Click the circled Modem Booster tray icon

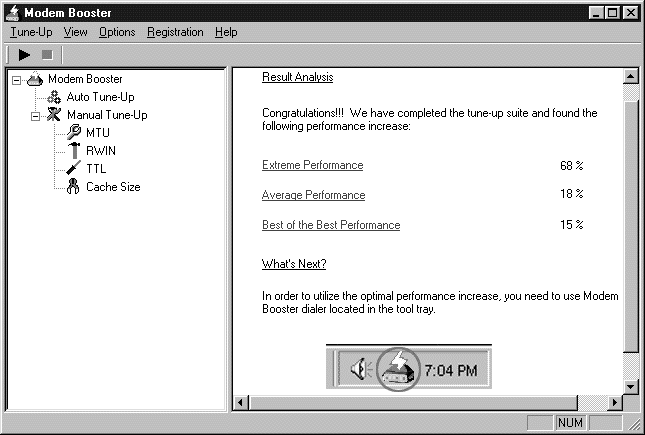pos(398,369)
